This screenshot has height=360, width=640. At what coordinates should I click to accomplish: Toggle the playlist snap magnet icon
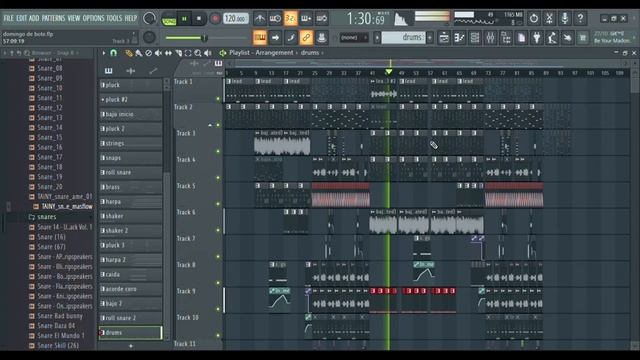(114, 53)
